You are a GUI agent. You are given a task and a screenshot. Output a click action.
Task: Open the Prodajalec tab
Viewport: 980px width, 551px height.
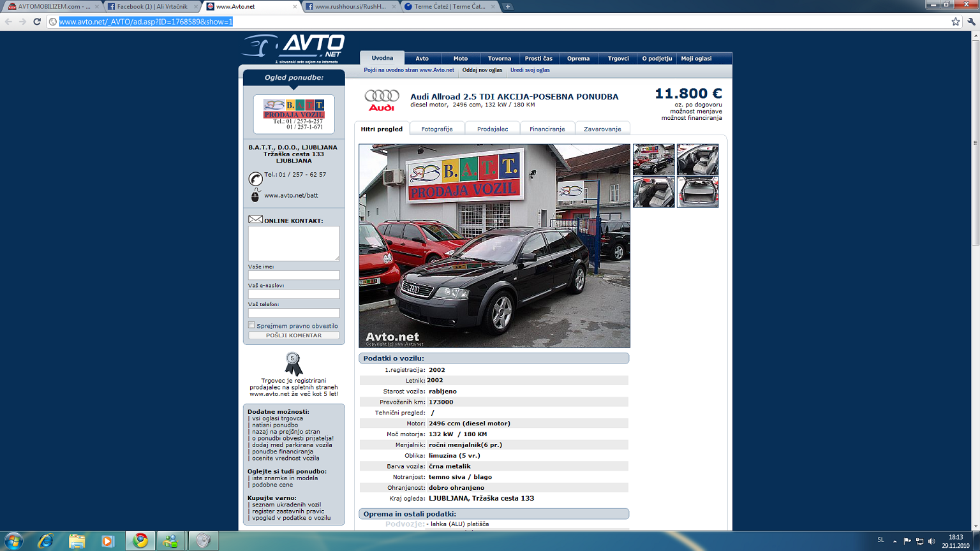click(x=493, y=129)
